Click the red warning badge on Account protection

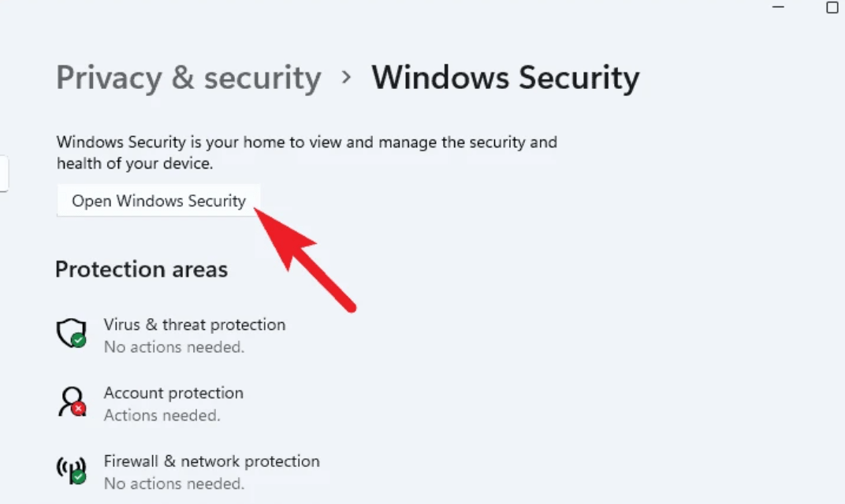[x=78, y=409]
